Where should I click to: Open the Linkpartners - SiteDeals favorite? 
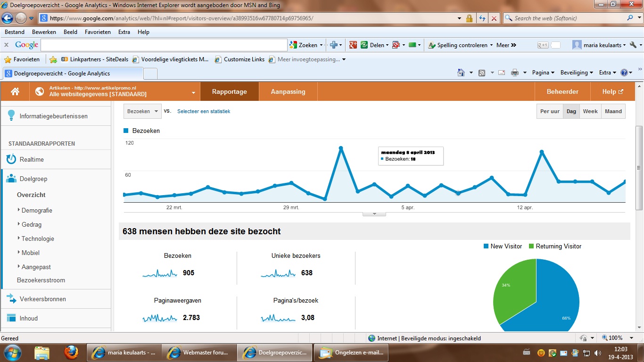pos(94,59)
